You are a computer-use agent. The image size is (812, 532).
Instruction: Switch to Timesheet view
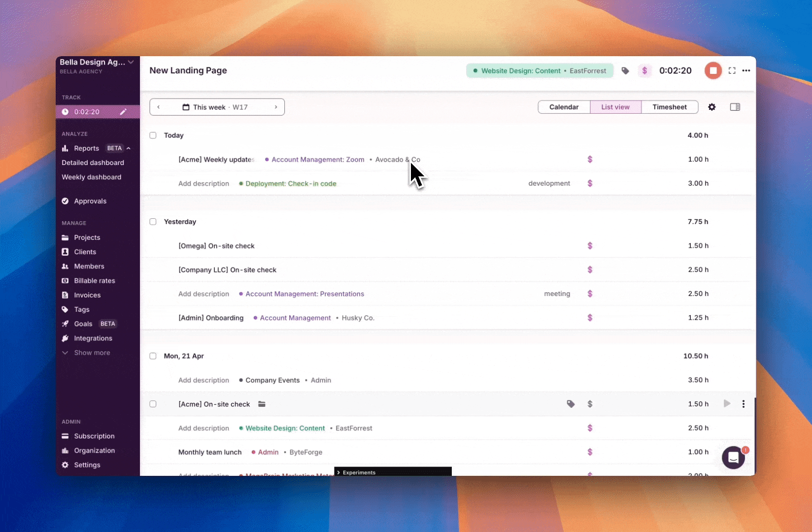(669, 107)
